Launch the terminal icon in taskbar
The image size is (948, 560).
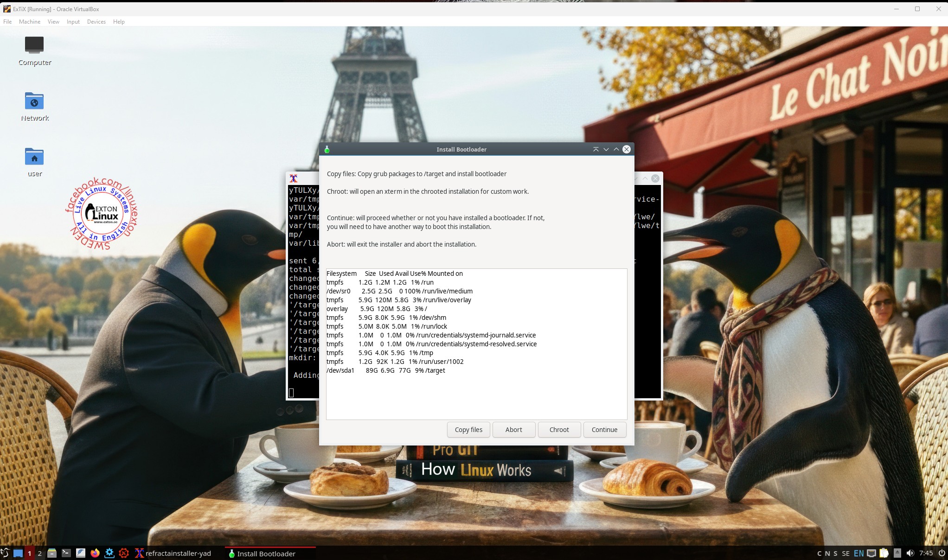point(66,553)
